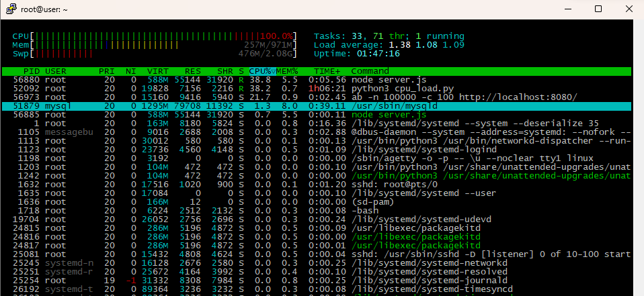Maximize the PuTTY terminal window
The height and width of the screenshot is (296, 644).
coord(598,9)
